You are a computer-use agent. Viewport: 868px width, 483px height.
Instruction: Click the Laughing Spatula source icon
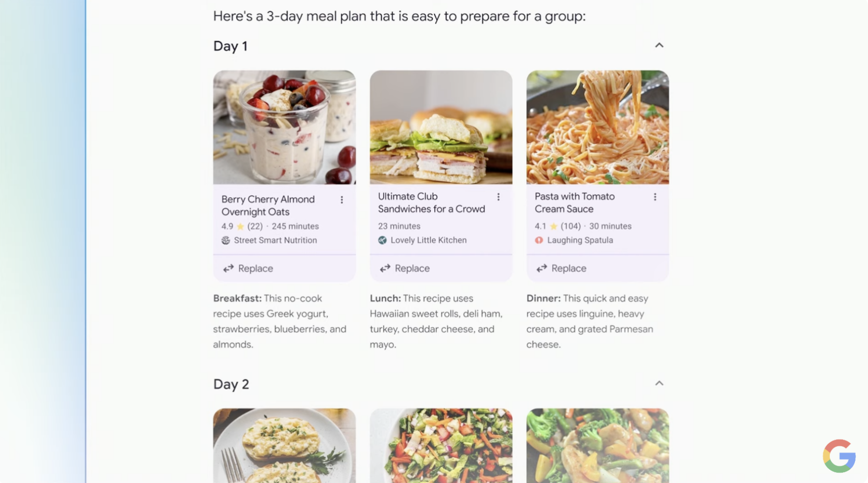pos(539,240)
